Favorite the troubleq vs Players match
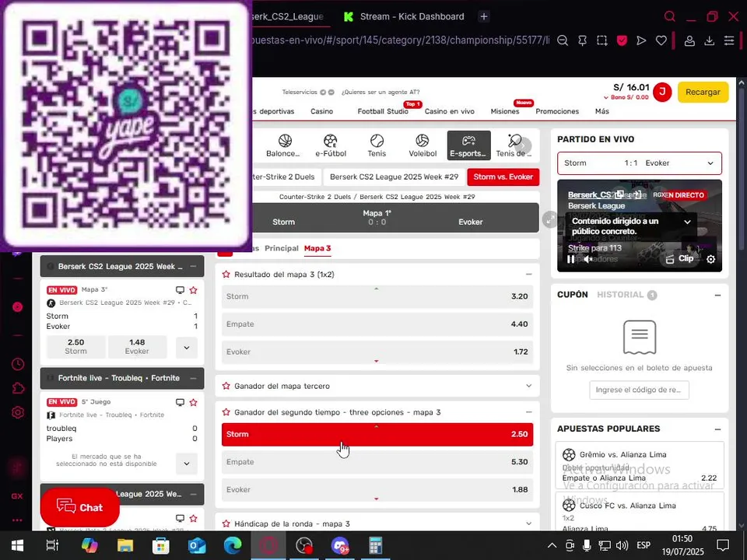747x560 pixels. pos(194,402)
